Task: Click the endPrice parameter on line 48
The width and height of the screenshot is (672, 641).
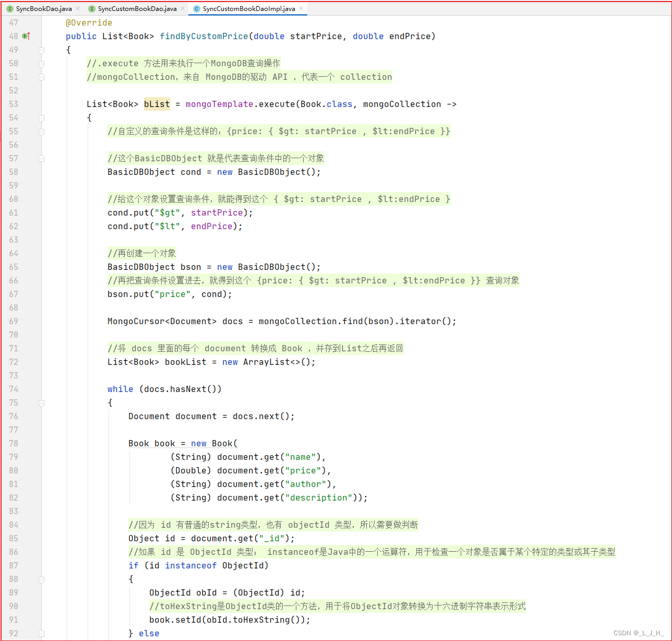Action: pos(410,37)
